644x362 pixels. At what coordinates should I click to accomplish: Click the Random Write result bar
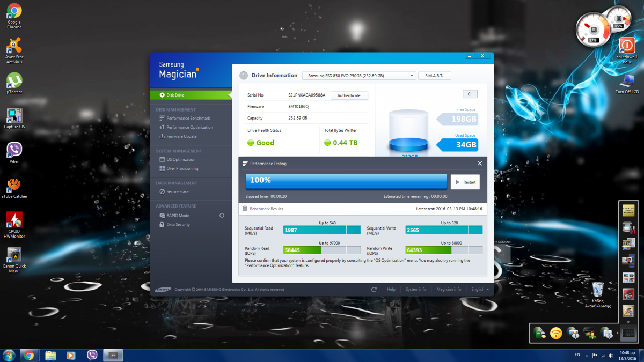[444, 250]
